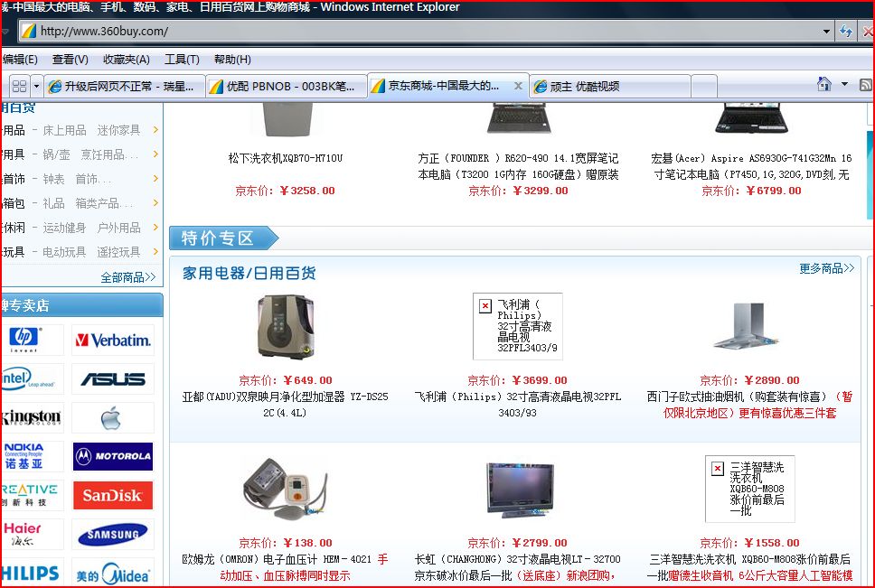Click the broken Philips TV image placeholder
The image size is (875, 588).
pyautogui.click(x=517, y=327)
